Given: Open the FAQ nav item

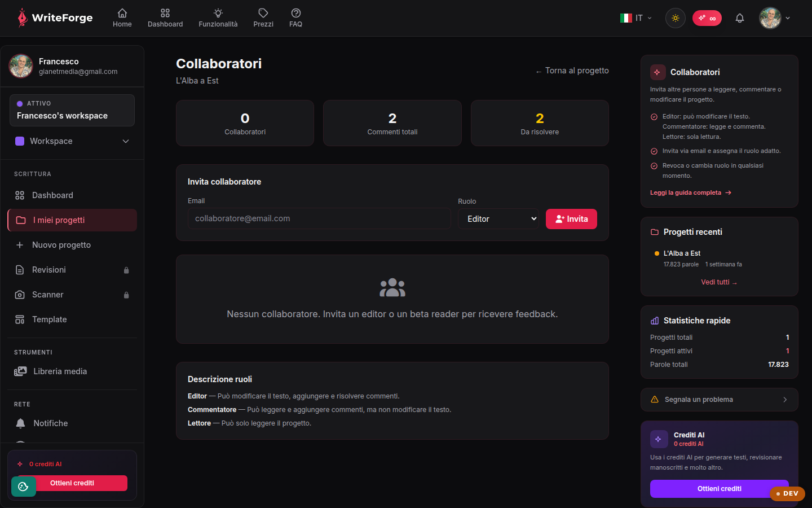Looking at the screenshot, I should point(296,18).
